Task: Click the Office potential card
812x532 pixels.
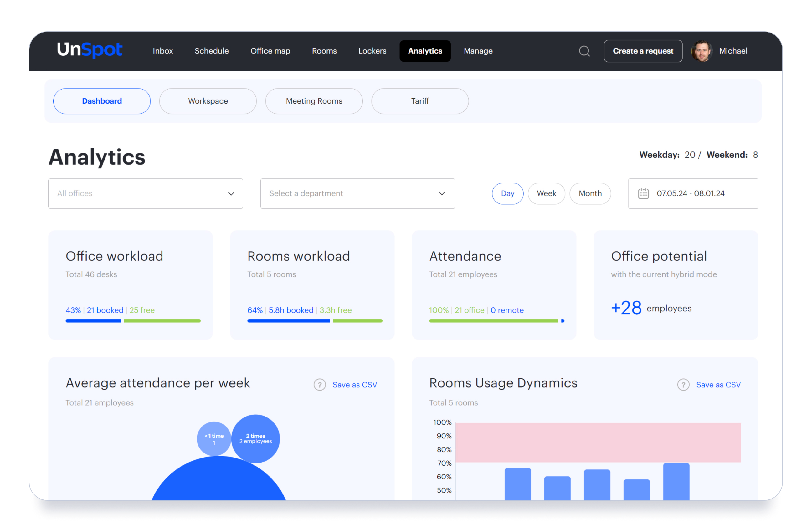Action: [x=676, y=285]
